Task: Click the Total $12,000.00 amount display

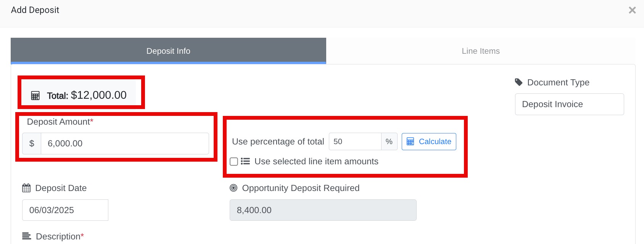Action: pos(87,95)
